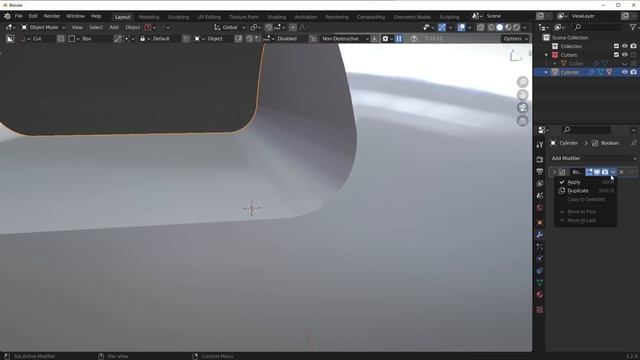Open the Non-Destructive behavior dropdown
The image size is (640, 360).
[x=344, y=39]
